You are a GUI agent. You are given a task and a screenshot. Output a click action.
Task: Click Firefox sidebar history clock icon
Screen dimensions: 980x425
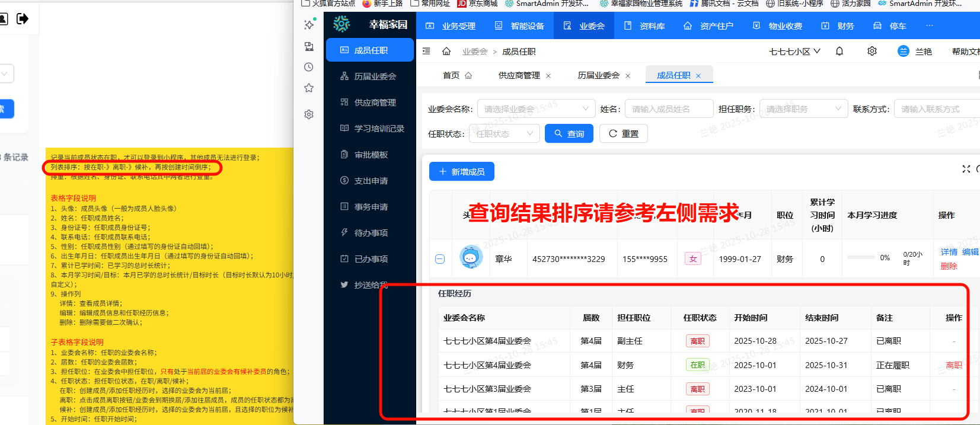click(309, 67)
